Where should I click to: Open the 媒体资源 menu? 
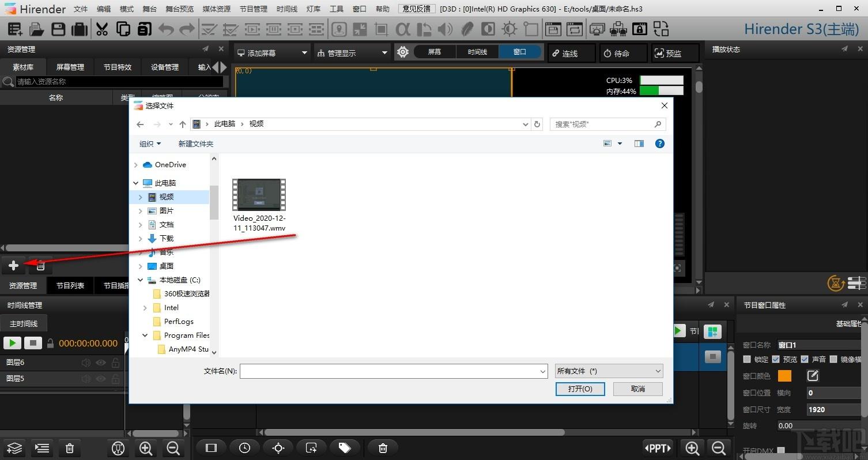[x=216, y=9]
